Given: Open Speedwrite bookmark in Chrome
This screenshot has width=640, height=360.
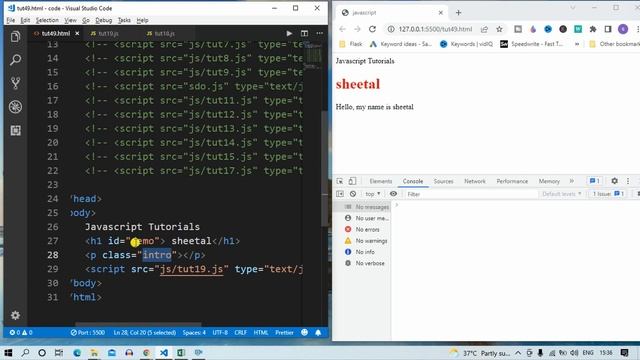Looking at the screenshot, I should (532, 44).
